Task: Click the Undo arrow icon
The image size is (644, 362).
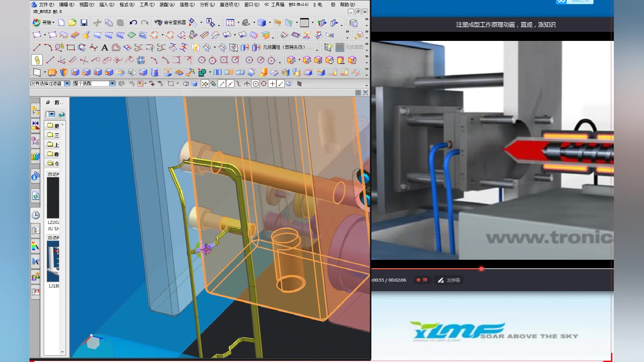Action: click(x=133, y=22)
